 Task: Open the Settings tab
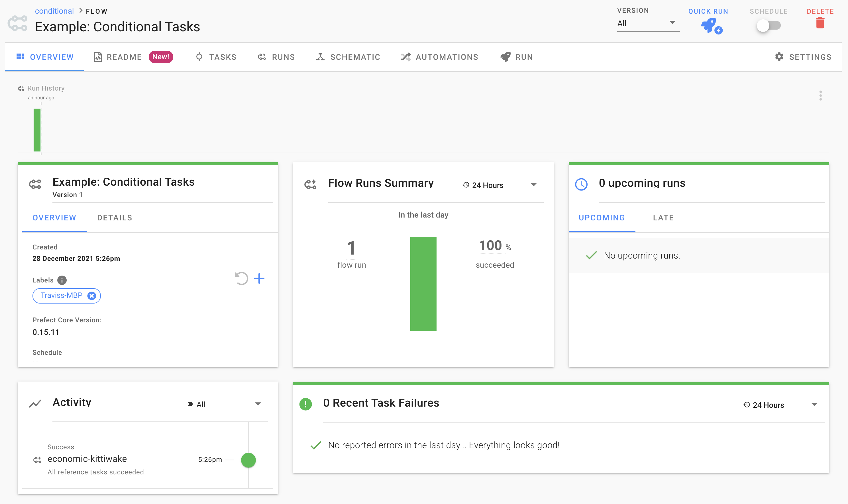(803, 57)
